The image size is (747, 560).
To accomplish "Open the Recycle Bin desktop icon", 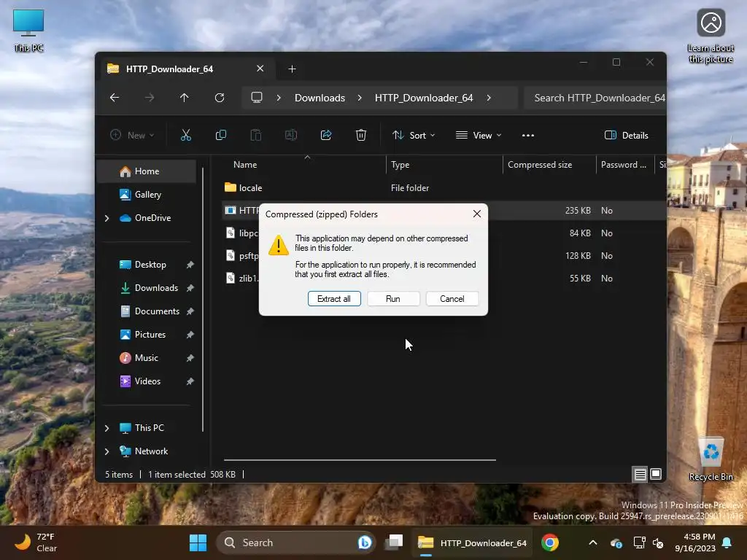I will coord(711,459).
